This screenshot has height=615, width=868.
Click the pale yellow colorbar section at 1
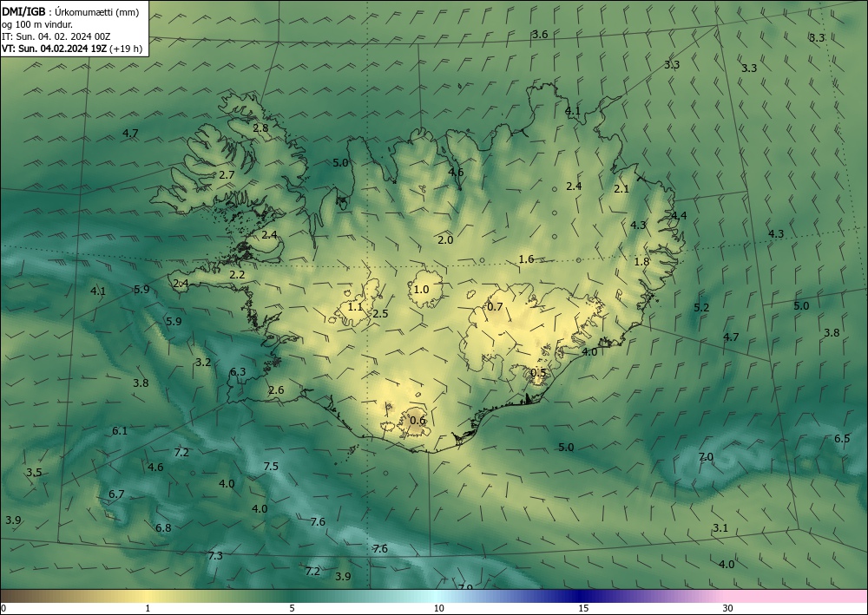(x=148, y=596)
